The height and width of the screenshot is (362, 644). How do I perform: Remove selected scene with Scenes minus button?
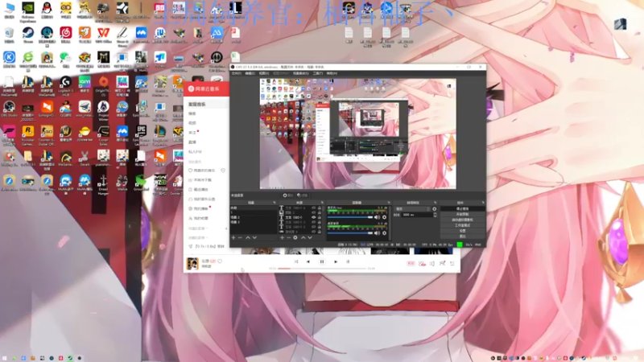point(240,237)
